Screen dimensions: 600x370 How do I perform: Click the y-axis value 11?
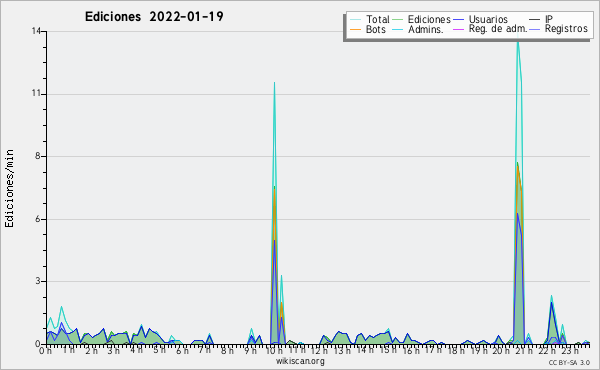[x=36, y=94]
